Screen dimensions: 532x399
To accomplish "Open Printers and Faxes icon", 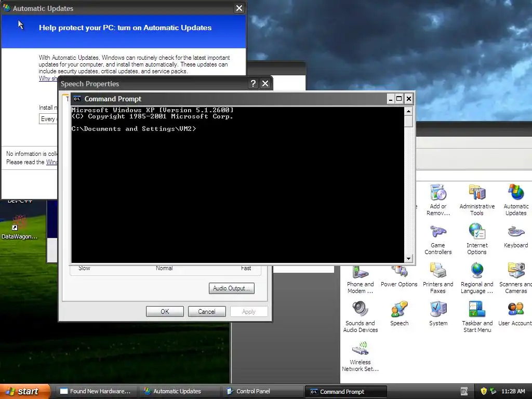I will tap(438, 278).
